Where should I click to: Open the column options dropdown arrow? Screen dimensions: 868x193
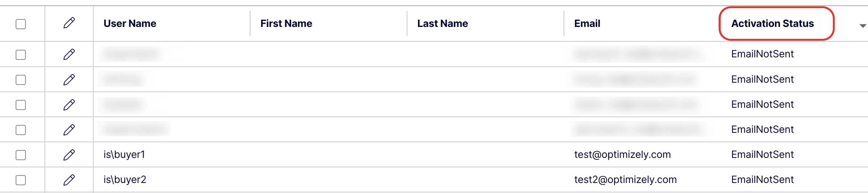tap(863, 26)
